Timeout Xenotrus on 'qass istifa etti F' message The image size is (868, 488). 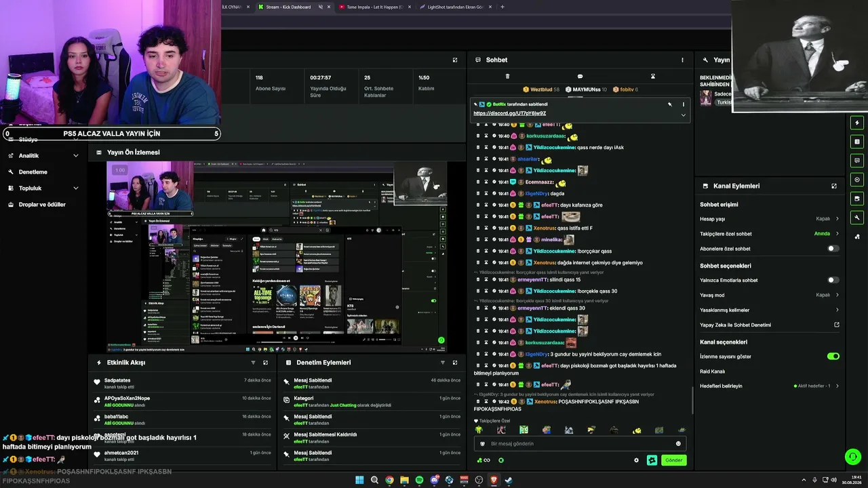point(486,228)
